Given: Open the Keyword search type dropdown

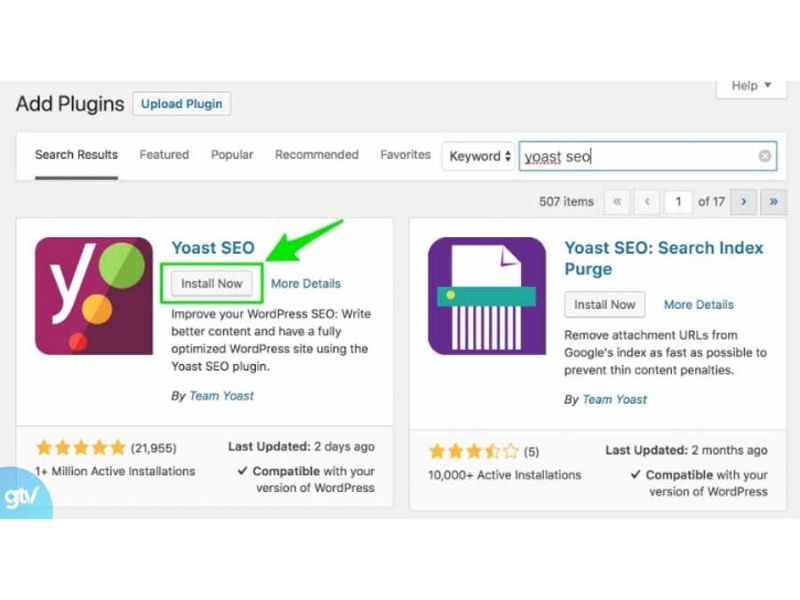Looking at the screenshot, I should [478, 156].
